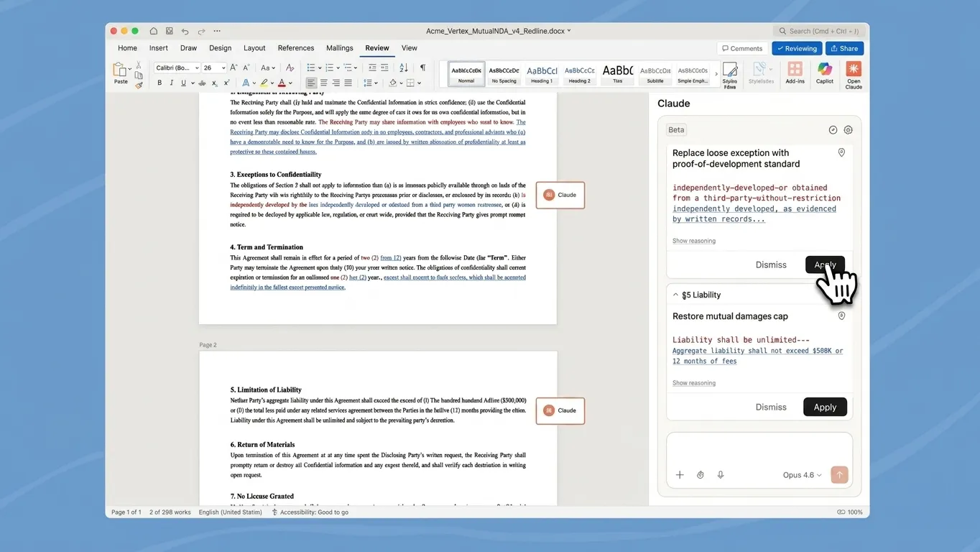Open the Layout tab

click(254, 48)
